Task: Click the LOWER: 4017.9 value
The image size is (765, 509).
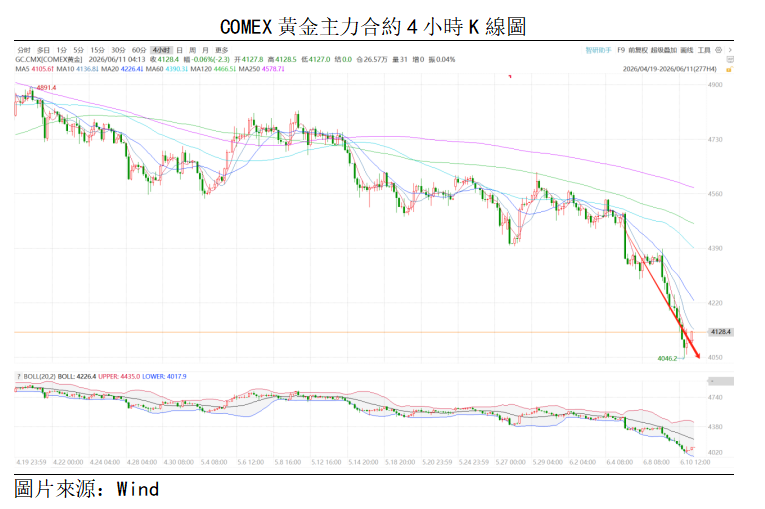Action: (x=164, y=376)
